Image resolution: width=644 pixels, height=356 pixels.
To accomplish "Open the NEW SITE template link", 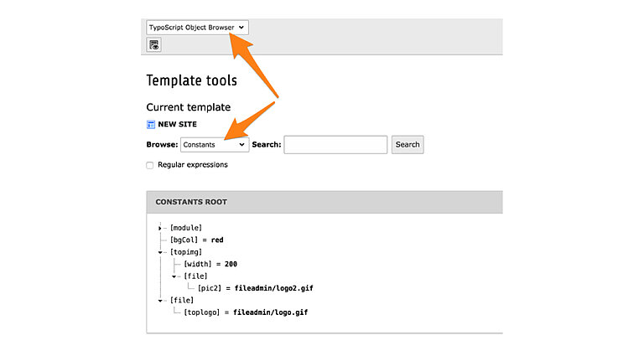I will coord(178,124).
